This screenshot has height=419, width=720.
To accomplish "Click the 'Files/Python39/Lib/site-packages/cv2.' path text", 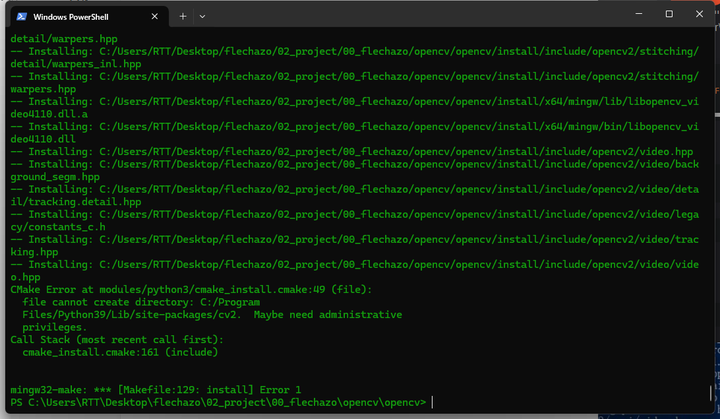I will (131, 315).
